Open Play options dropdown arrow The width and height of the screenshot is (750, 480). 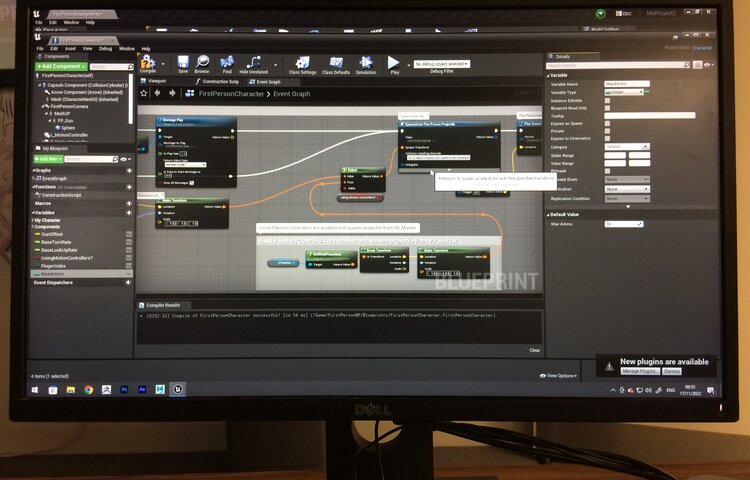point(408,64)
